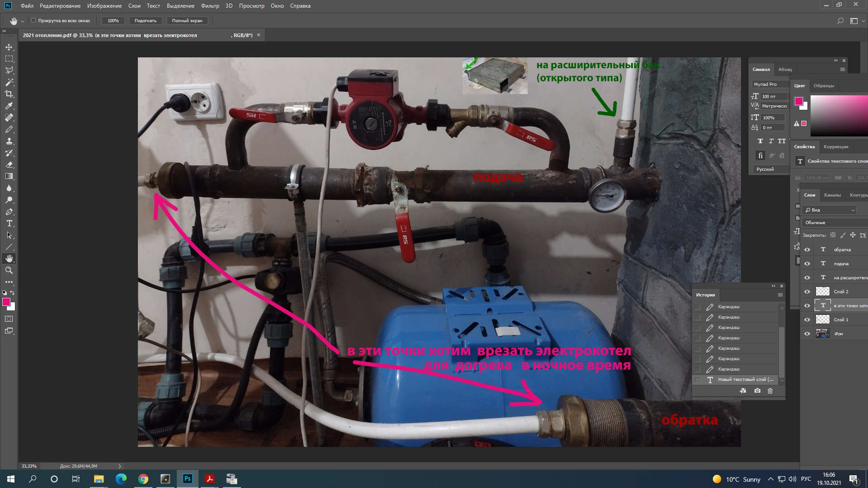Toggle visibility of подача text layer
This screenshot has width=868, height=488.
click(x=807, y=264)
